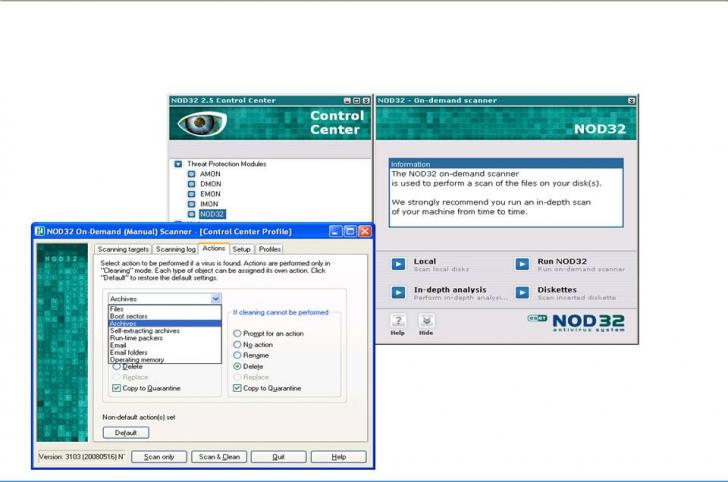
Task: Click the Scan only button
Action: click(159, 457)
